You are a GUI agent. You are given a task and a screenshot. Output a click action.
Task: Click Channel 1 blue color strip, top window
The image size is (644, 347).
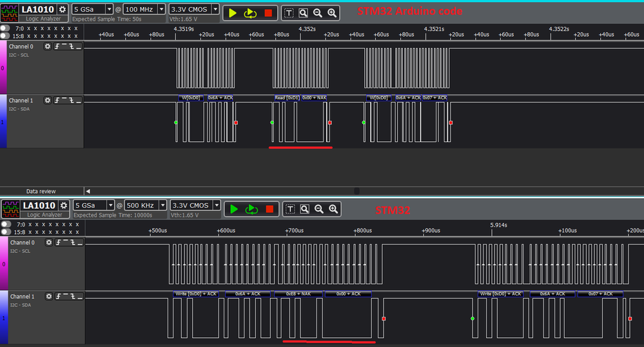point(3,121)
